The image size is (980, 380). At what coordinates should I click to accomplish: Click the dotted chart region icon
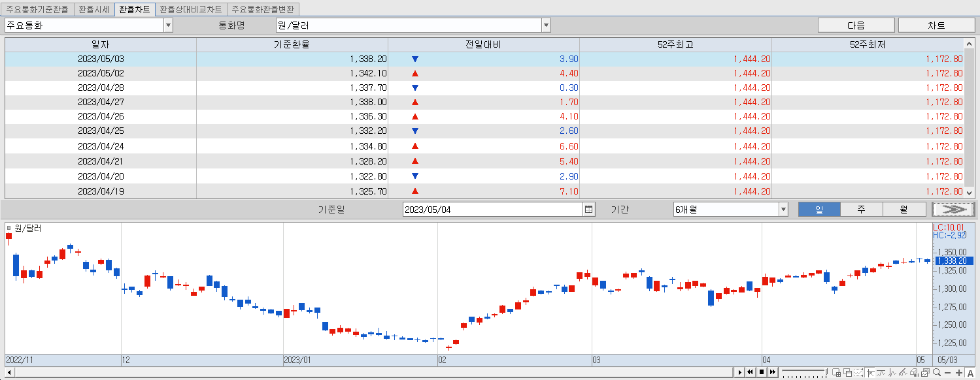[858, 373]
